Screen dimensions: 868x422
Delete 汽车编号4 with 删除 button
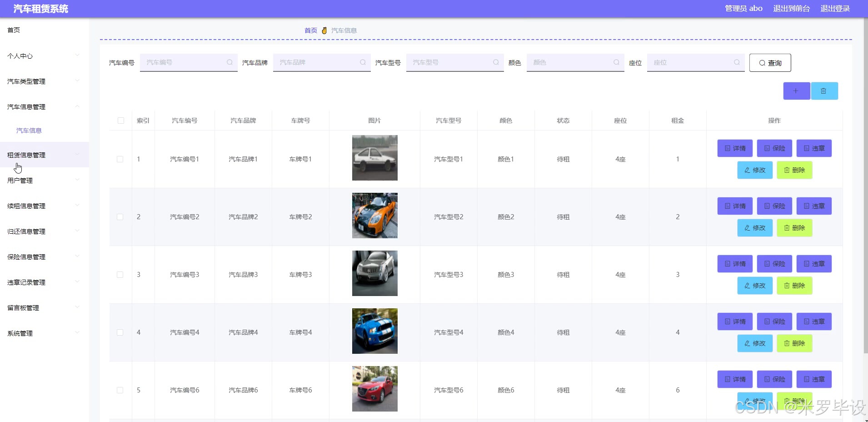click(794, 343)
